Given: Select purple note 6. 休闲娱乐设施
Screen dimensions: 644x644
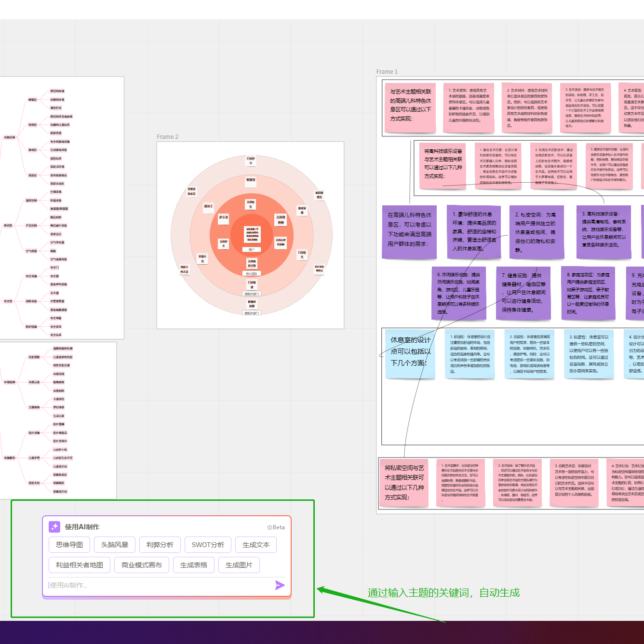Looking at the screenshot, I should click(x=458, y=293).
